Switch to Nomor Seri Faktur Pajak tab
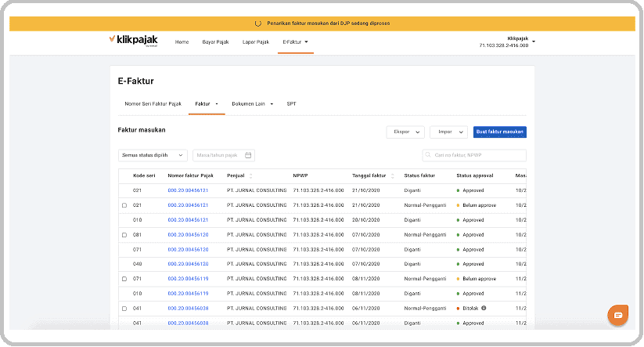 coord(153,104)
